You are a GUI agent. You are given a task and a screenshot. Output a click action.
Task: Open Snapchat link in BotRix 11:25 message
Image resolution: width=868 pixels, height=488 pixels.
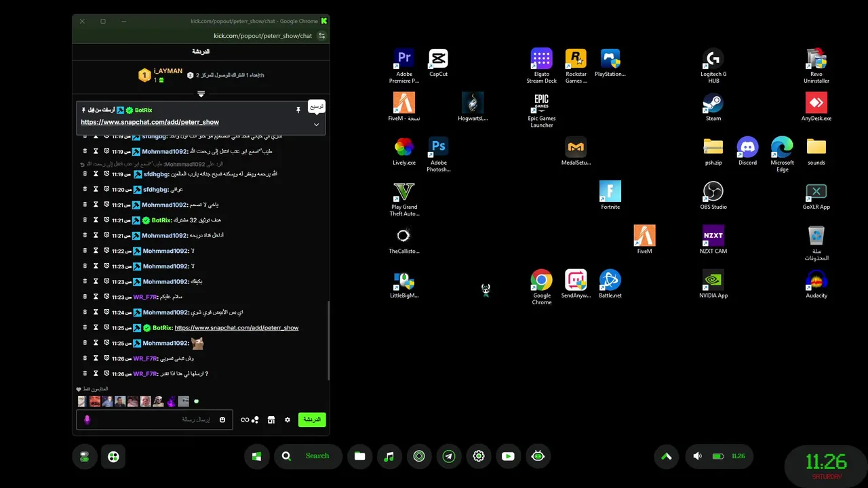tap(237, 327)
